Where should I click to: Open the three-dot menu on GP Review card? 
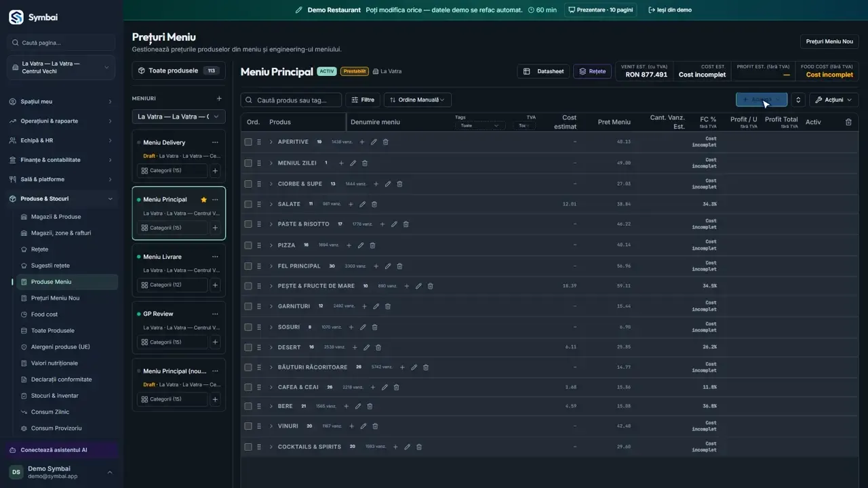215,314
